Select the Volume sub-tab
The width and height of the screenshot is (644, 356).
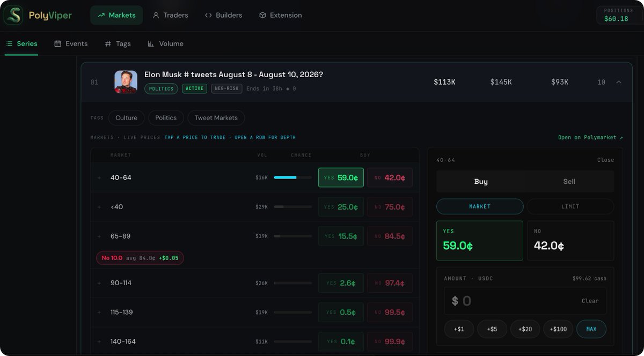pos(165,43)
